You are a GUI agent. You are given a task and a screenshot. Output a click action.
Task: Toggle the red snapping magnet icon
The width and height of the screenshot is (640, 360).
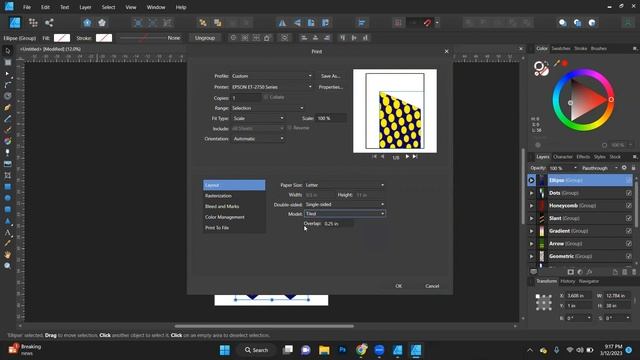427,23
